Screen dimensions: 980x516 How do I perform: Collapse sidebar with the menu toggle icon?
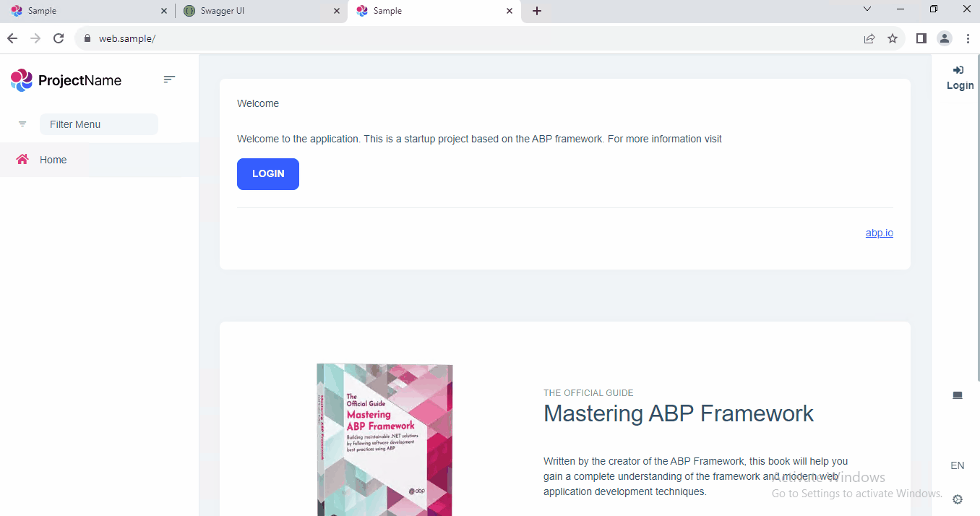[169, 79]
